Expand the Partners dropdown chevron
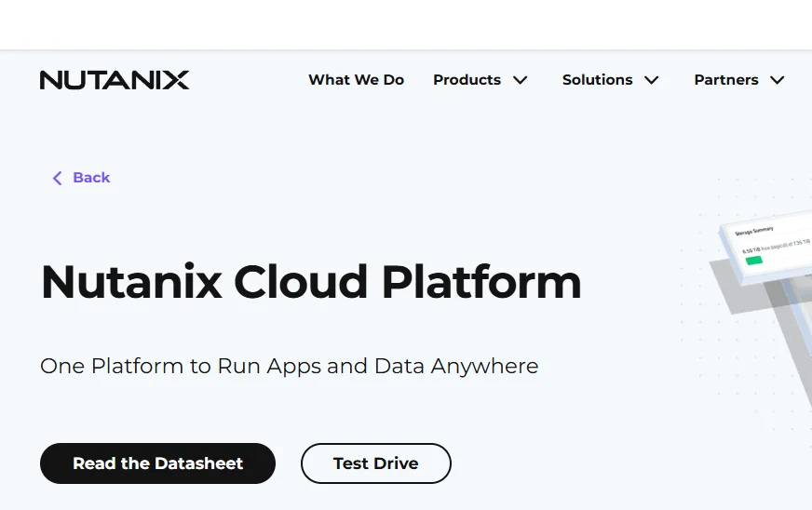Screen dimensions: 812x510 tap(777, 80)
